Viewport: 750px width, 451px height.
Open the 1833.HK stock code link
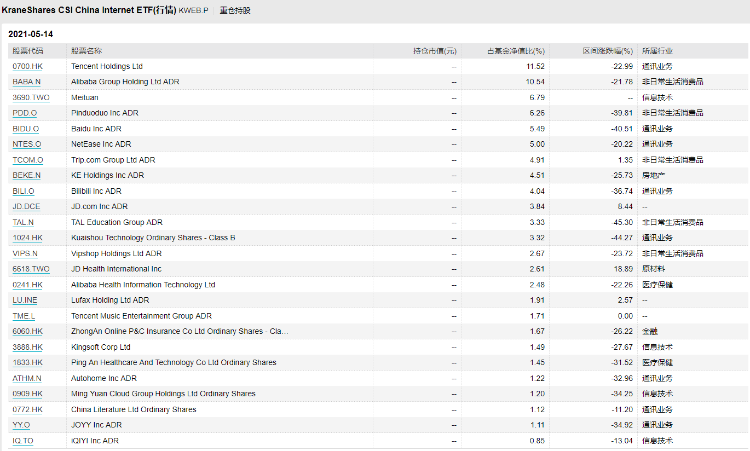tap(27, 363)
